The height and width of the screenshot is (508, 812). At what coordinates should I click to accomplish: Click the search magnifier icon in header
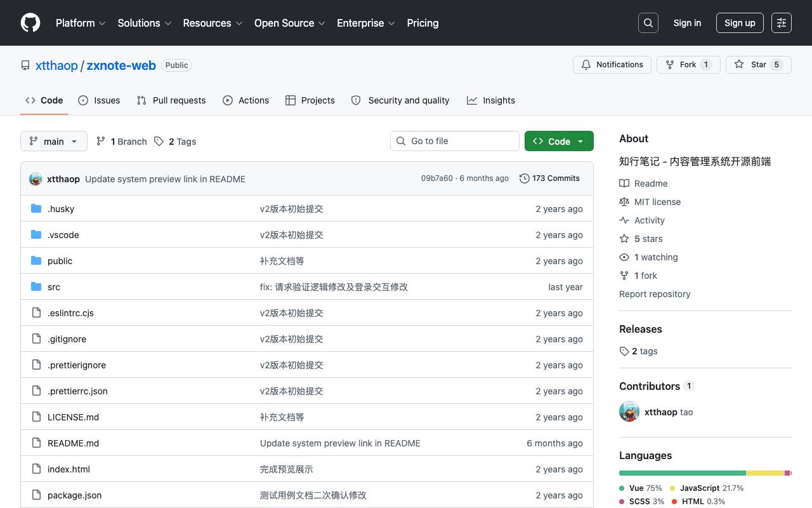(648, 23)
